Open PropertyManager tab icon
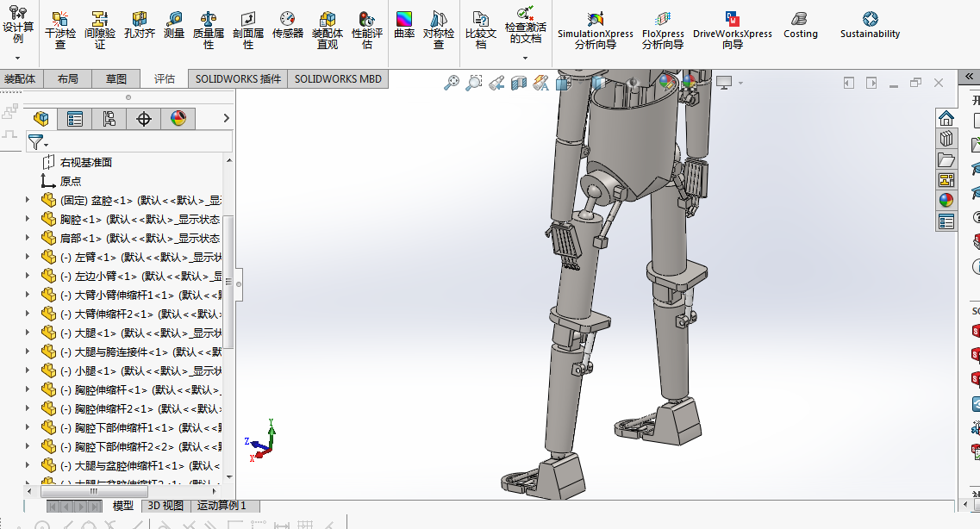This screenshot has width=980, height=529. point(75,119)
